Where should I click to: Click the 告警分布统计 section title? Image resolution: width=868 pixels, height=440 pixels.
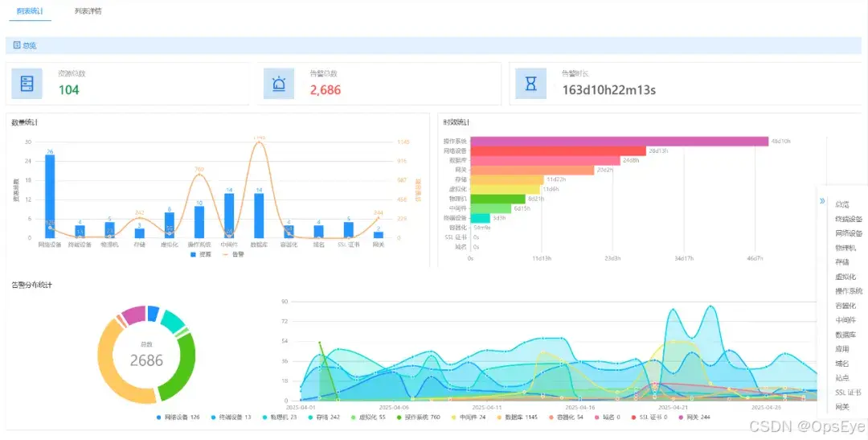pyautogui.click(x=31, y=285)
